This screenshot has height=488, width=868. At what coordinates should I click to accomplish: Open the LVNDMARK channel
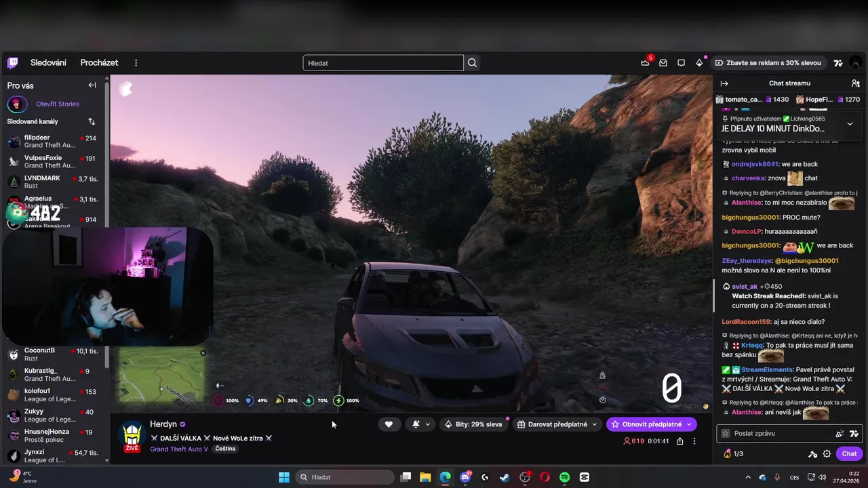point(54,182)
